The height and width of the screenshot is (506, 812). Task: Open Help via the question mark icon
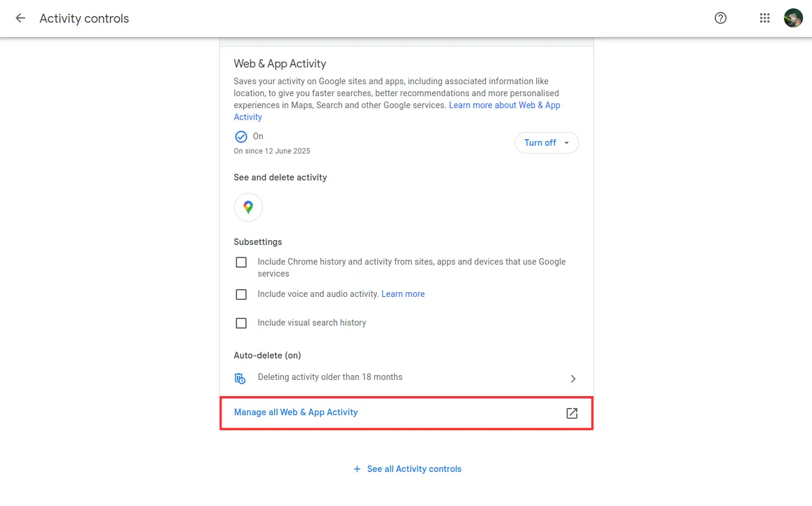click(x=720, y=18)
